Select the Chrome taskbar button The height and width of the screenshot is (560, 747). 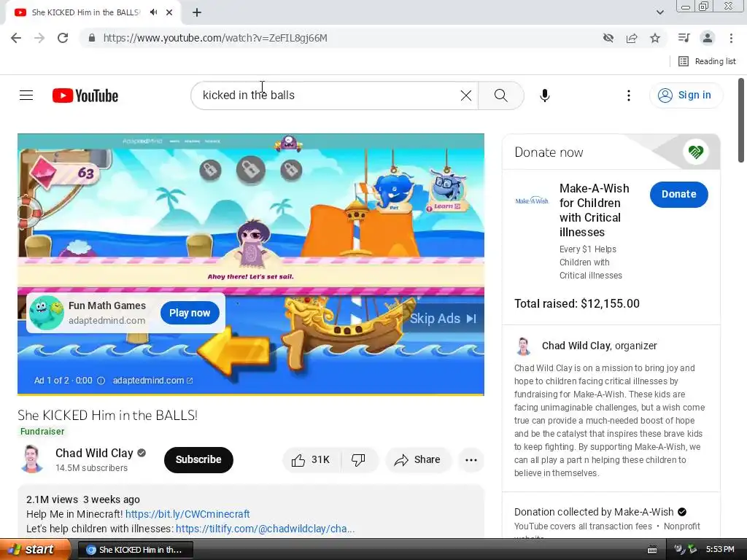pyautogui.click(x=135, y=550)
